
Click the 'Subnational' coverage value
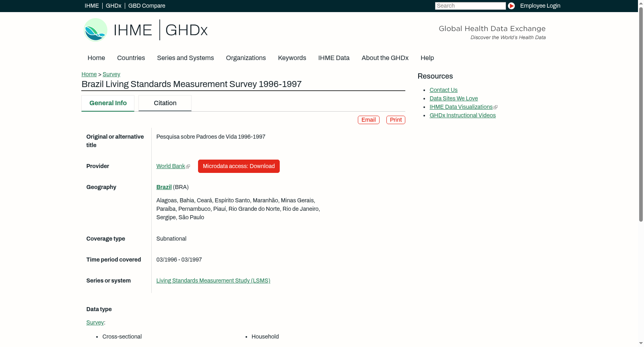click(x=171, y=239)
